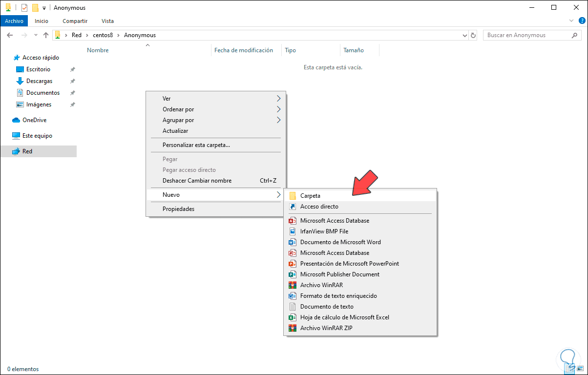Create new Archivo WinRAR ZIP
The width and height of the screenshot is (588, 375).
coord(326,328)
